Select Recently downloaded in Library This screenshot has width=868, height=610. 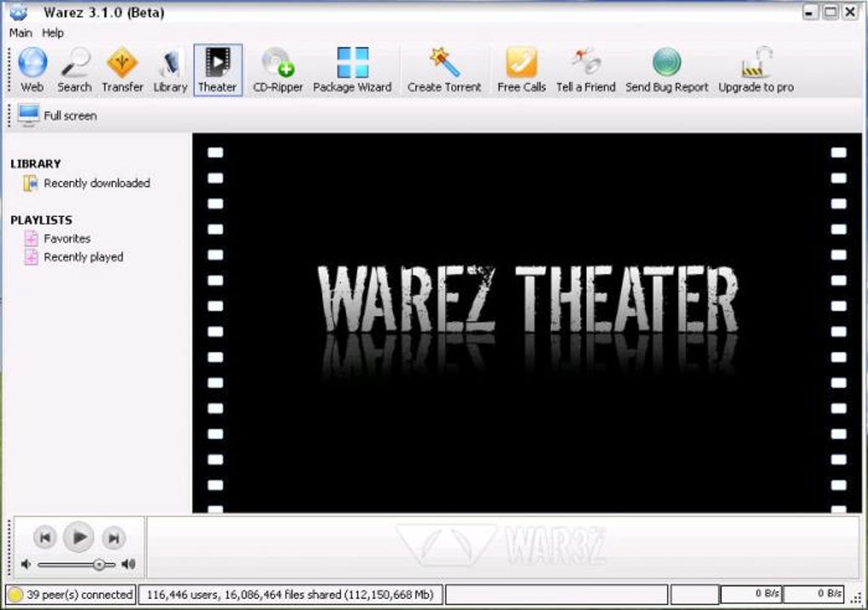point(86,183)
